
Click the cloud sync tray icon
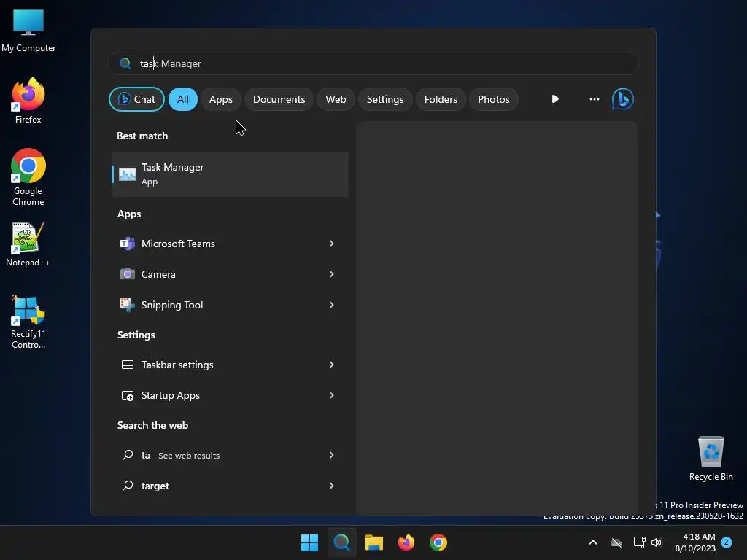616,542
